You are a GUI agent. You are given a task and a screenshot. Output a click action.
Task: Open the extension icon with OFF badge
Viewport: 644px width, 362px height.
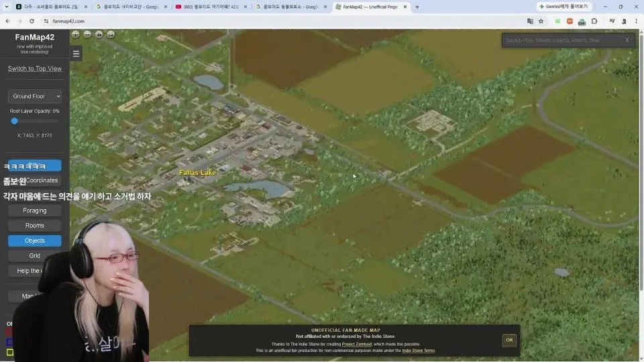[x=582, y=21]
